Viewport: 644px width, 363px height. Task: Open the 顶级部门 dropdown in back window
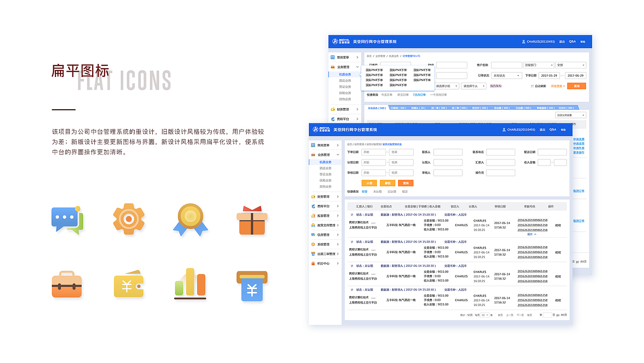538,65
